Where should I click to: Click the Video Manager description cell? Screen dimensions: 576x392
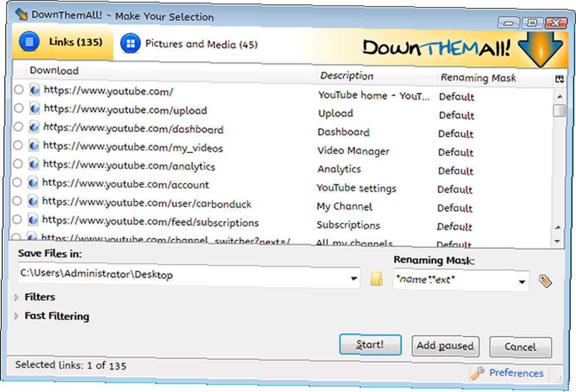tap(354, 151)
